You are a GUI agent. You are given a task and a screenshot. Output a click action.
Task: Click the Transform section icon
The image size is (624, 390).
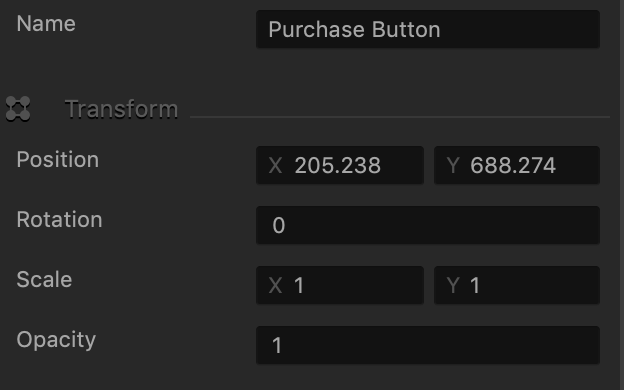pyautogui.click(x=18, y=109)
